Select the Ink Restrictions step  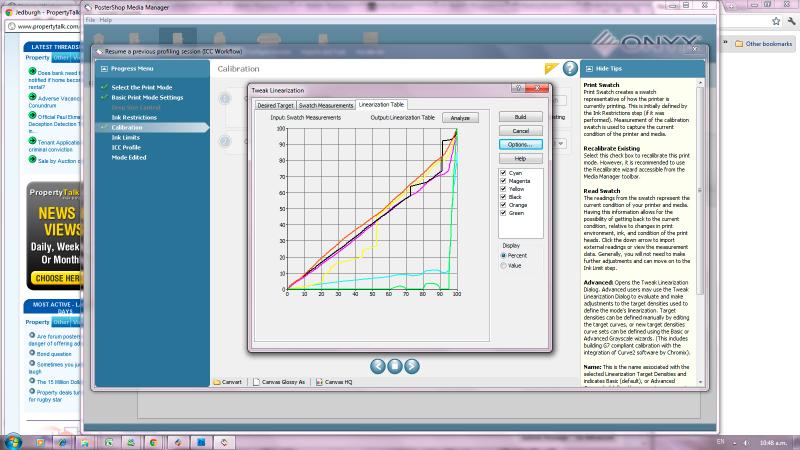point(134,117)
